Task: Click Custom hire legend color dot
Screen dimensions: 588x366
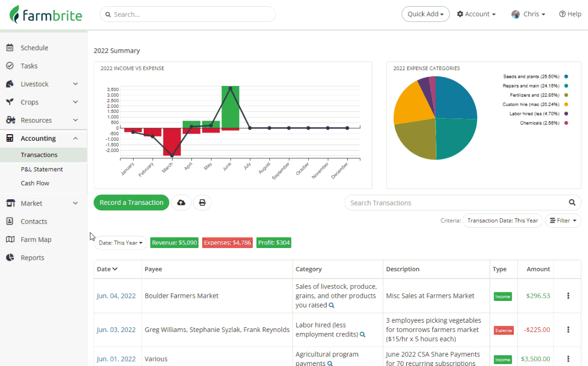Action: click(566, 104)
